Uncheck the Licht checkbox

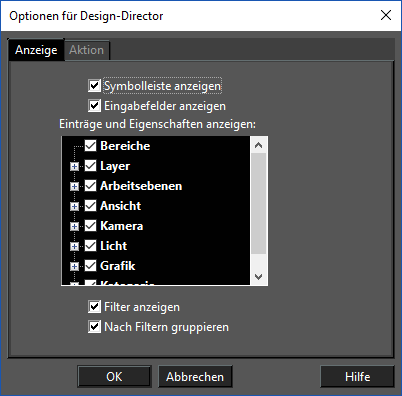90,246
